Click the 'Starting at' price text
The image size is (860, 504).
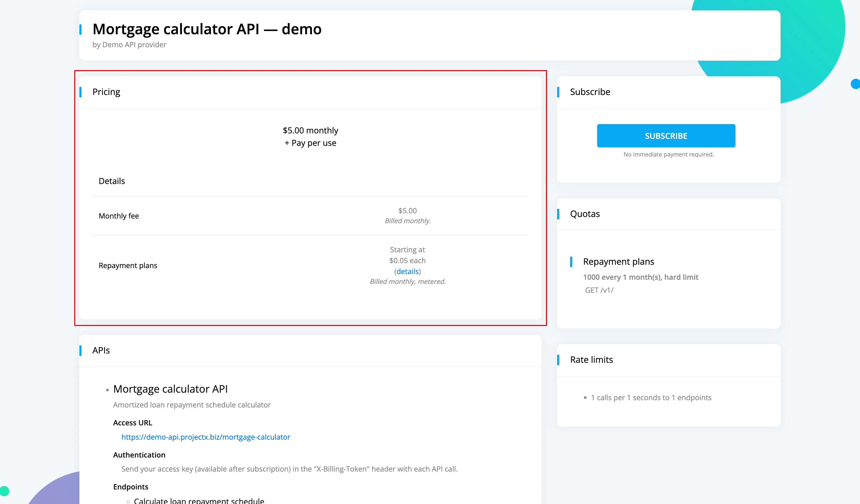pos(407,250)
